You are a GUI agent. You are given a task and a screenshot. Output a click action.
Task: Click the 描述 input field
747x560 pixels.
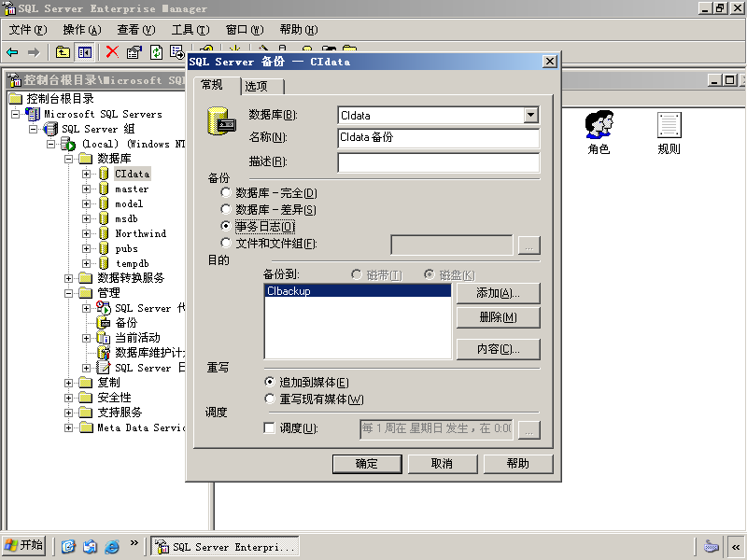click(438, 162)
